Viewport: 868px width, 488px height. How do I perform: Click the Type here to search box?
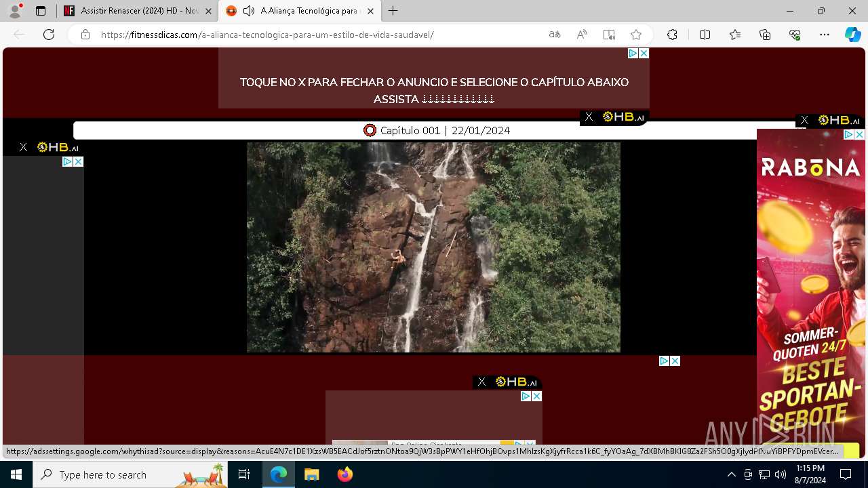point(131,474)
